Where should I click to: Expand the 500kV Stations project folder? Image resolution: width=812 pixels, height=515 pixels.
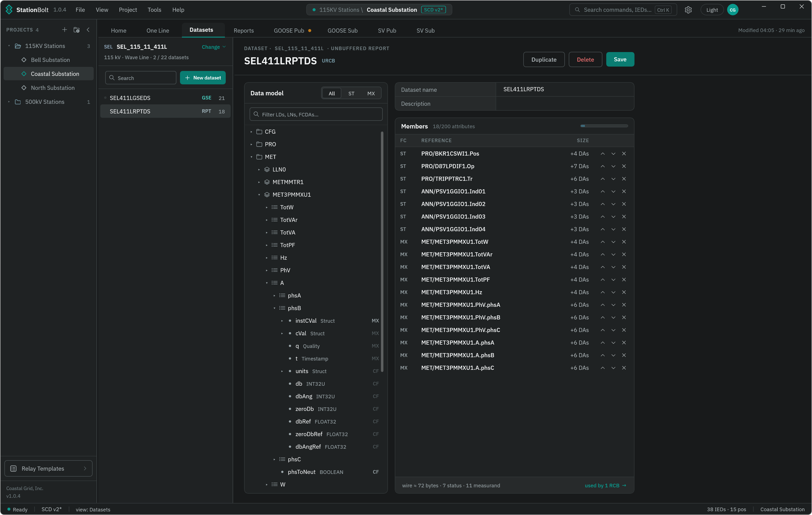(9, 102)
